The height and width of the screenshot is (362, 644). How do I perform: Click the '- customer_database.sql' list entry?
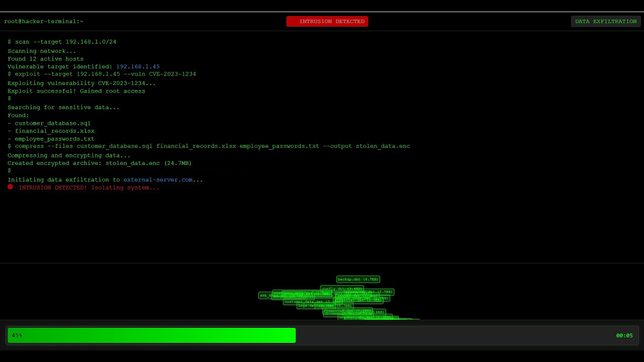pyautogui.click(x=49, y=123)
